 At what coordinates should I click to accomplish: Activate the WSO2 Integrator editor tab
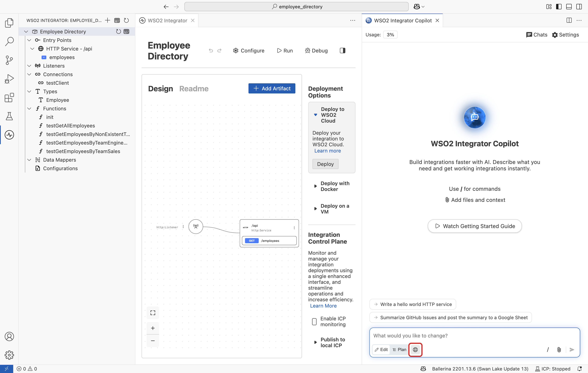coord(167,20)
